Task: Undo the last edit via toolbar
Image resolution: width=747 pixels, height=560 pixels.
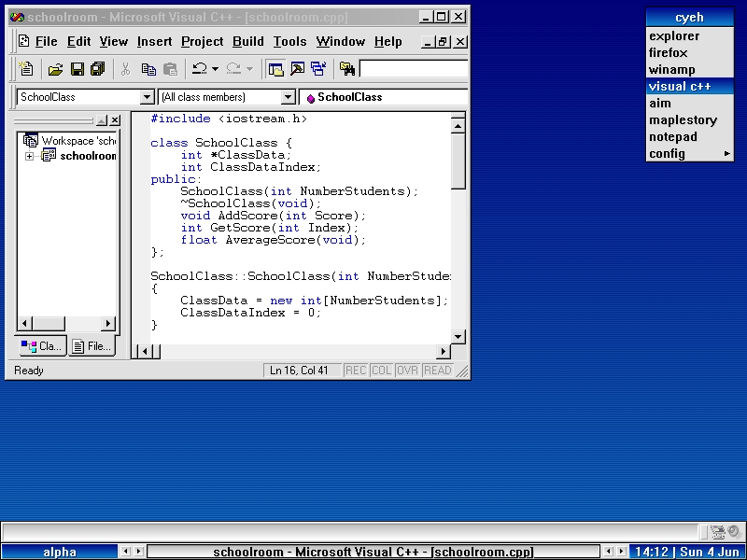Action: [x=199, y=69]
